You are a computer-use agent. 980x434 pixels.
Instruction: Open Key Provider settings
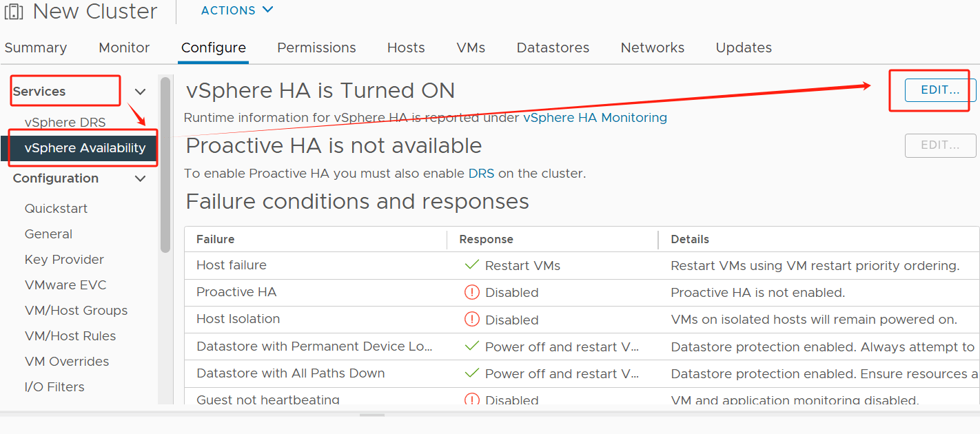(x=64, y=260)
